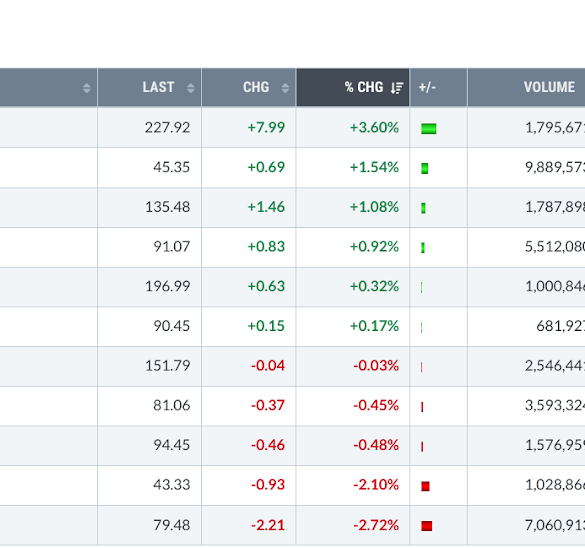Image resolution: width=585 pixels, height=548 pixels.
Task: Toggle the % CHG descending sort icon
Action: [397, 88]
